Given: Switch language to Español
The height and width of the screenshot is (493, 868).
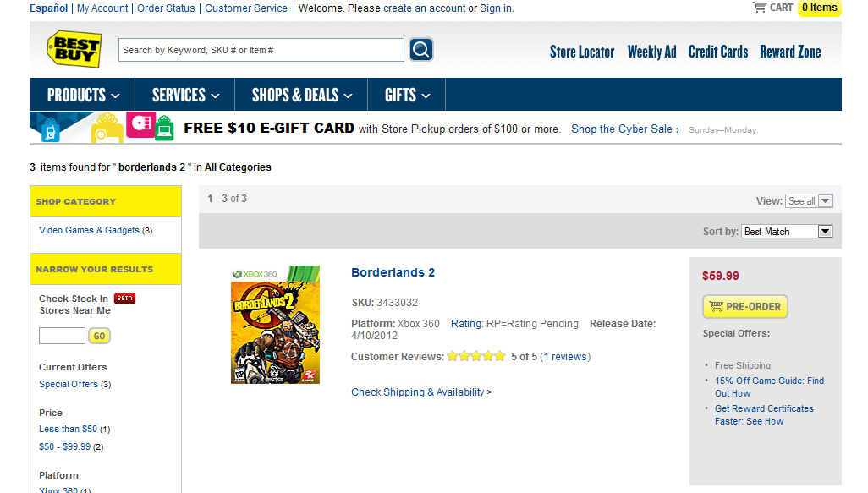Looking at the screenshot, I should pyautogui.click(x=49, y=8).
